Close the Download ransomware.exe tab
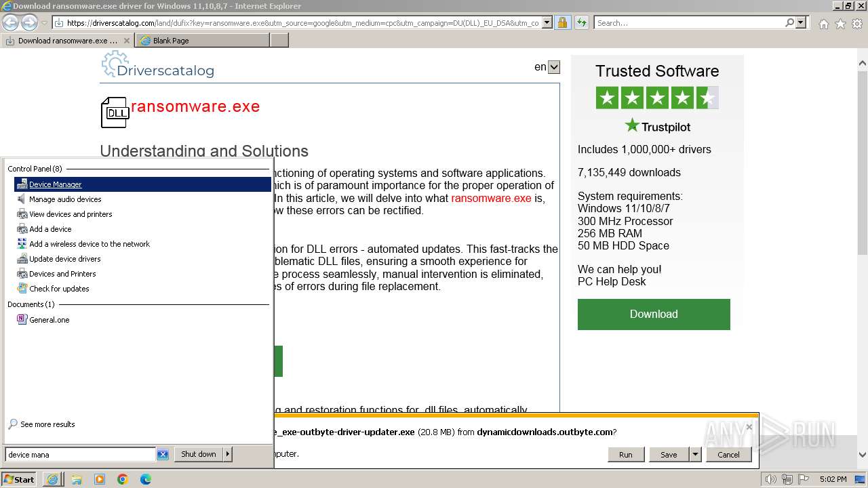The height and width of the screenshot is (488, 868). (127, 41)
